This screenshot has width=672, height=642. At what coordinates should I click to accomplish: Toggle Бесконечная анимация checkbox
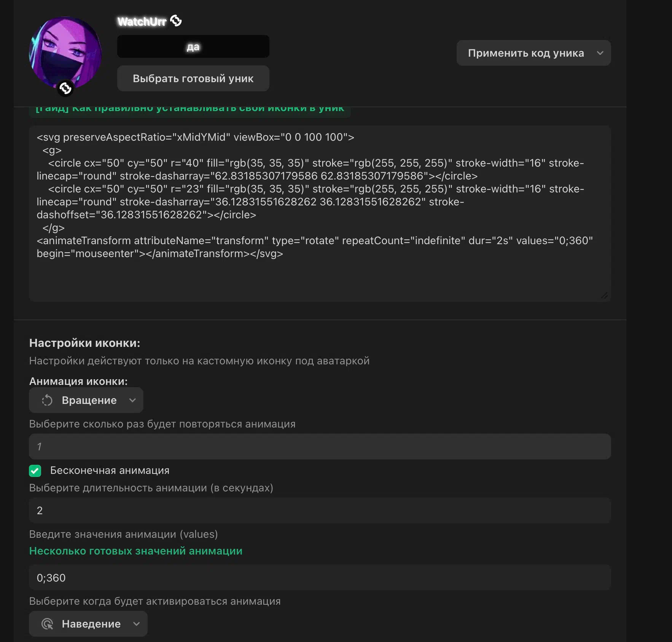click(35, 471)
